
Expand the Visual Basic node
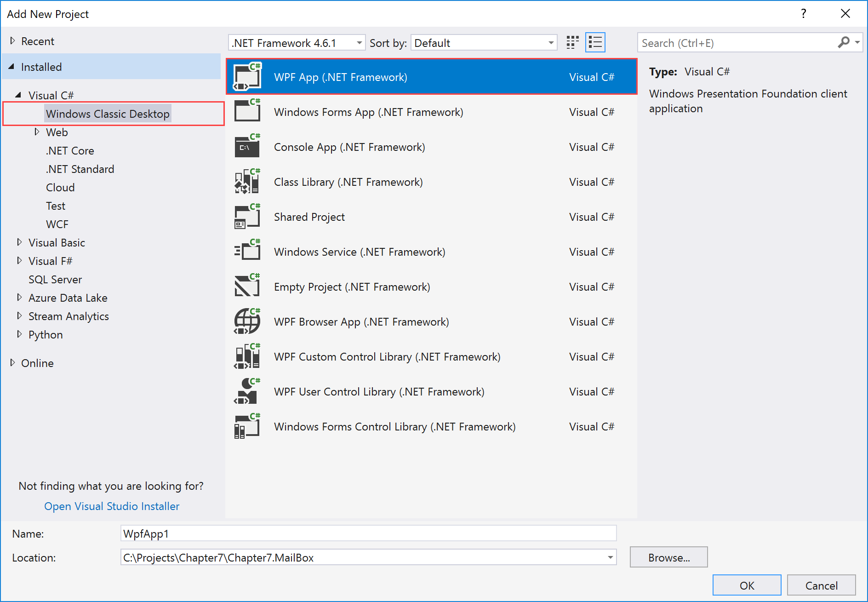19,242
